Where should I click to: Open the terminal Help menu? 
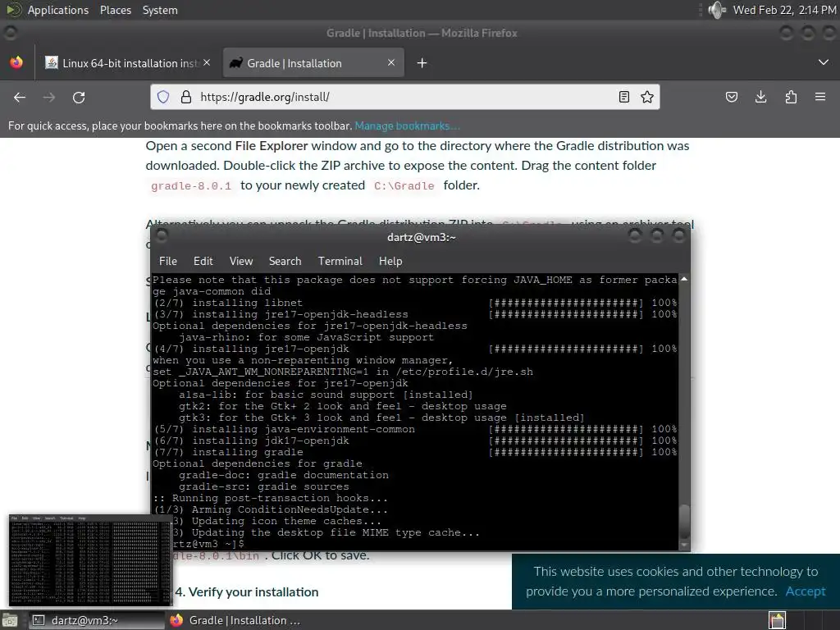[x=390, y=261]
